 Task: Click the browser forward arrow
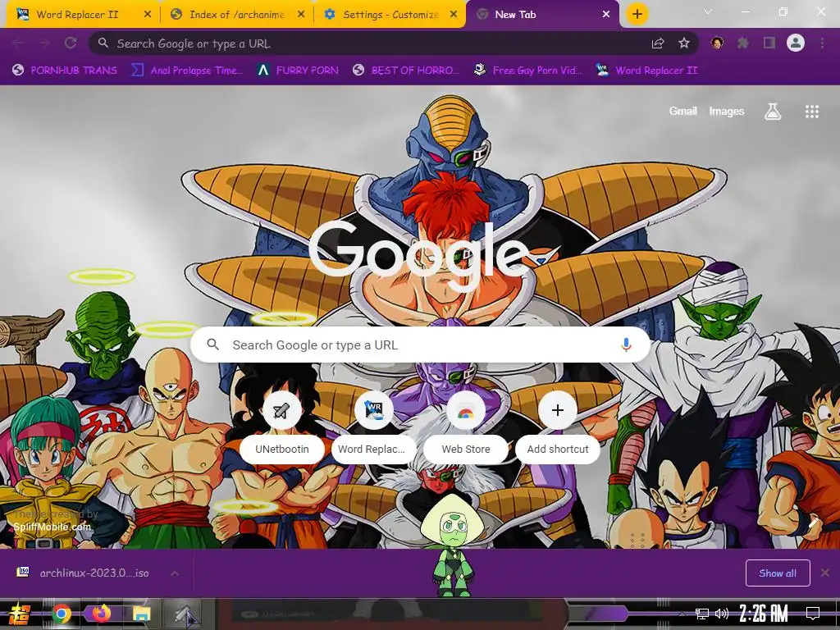[44, 43]
